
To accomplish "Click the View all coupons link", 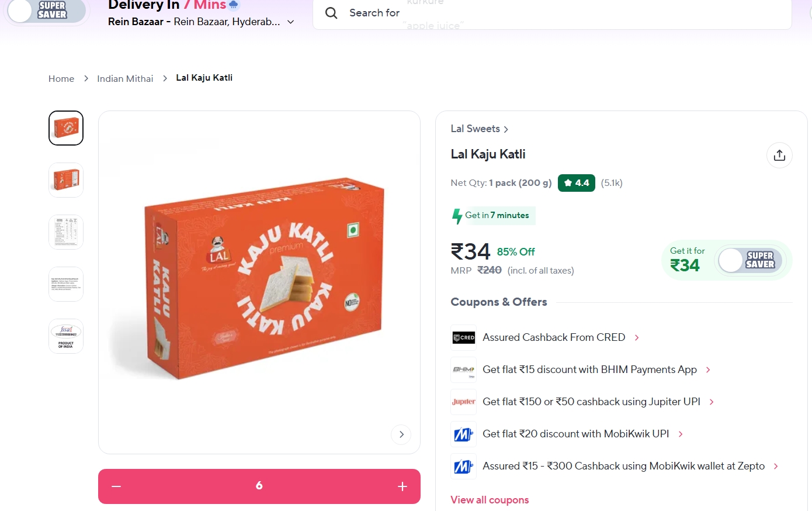I will [490, 500].
